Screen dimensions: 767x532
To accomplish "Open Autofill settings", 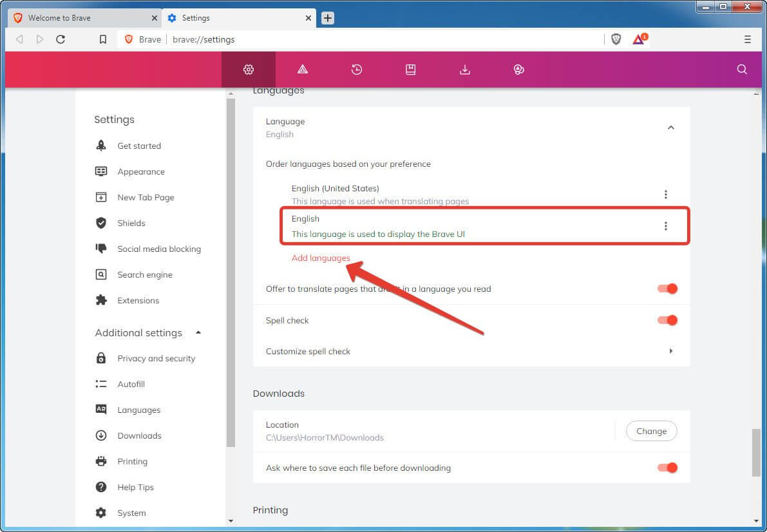I will (131, 385).
